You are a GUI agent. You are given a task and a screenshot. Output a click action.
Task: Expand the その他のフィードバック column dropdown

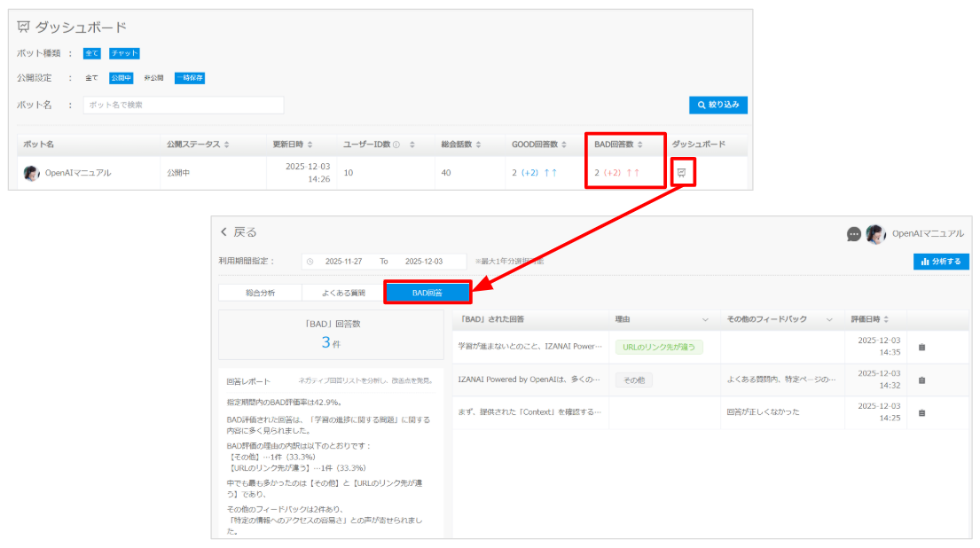[x=829, y=319]
